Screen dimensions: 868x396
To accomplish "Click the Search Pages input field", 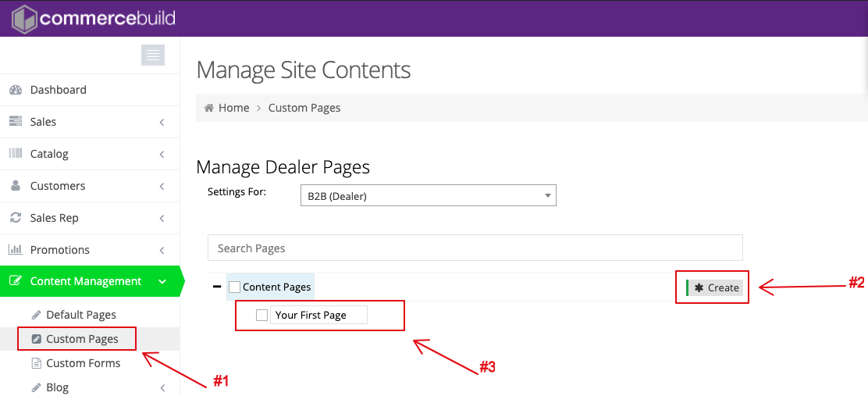I will coord(475,248).
